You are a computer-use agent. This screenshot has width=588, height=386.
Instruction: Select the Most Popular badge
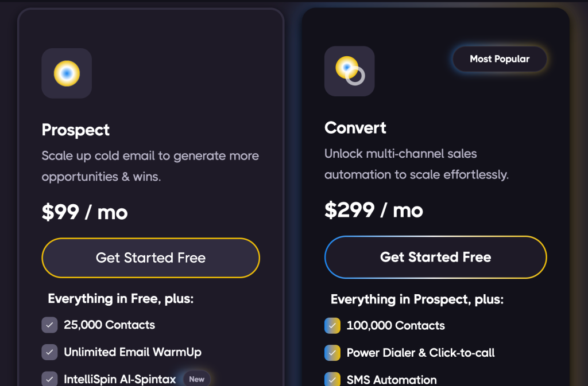tap(499, 59)
